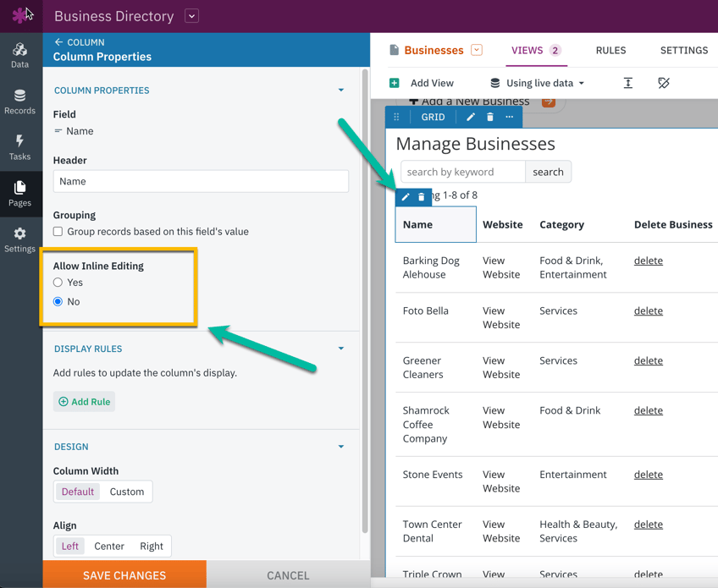This screenshot has width=718, height=588.
Task: Open Settings gear in left sidebar
Action: 19,239
